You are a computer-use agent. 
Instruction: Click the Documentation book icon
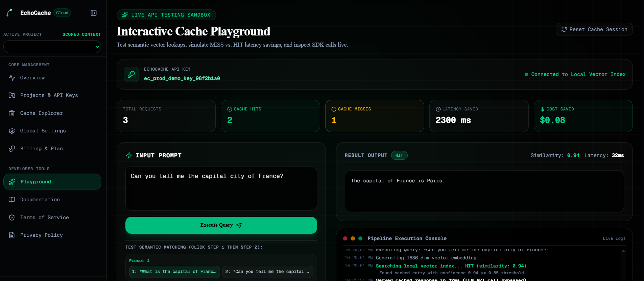tap(12, 200)
